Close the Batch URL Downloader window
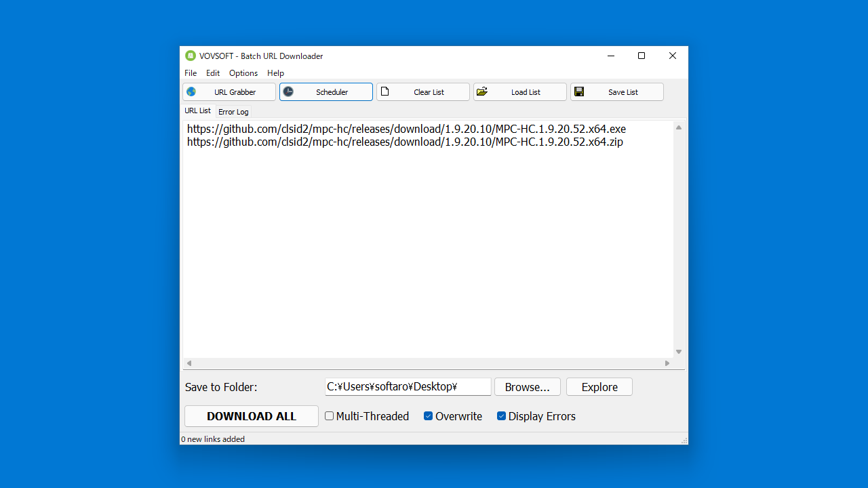The image size is (868, 488). click(673, 56)
